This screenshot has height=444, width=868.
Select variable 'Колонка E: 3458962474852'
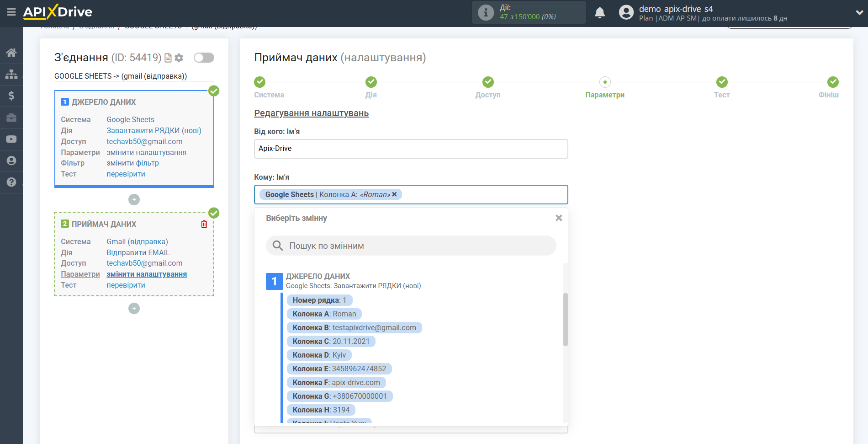339,369
